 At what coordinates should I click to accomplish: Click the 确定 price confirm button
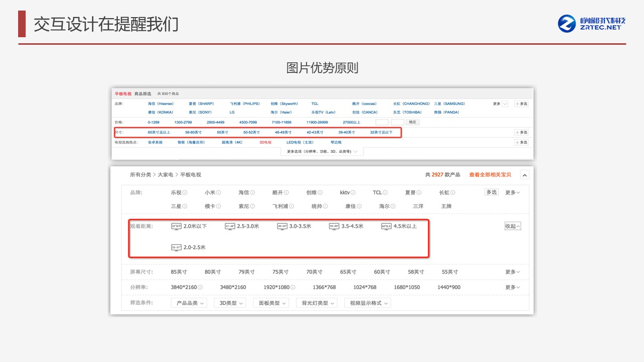(x=413, y=122)
